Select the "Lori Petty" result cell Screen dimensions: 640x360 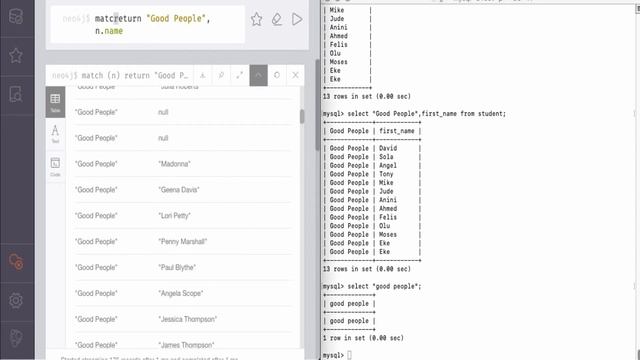point(174,216)
